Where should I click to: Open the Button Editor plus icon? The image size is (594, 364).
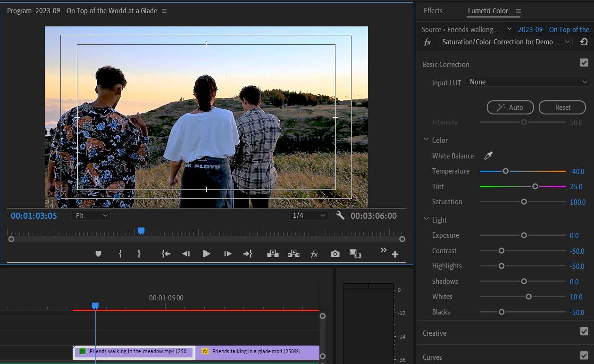point(395,255)
